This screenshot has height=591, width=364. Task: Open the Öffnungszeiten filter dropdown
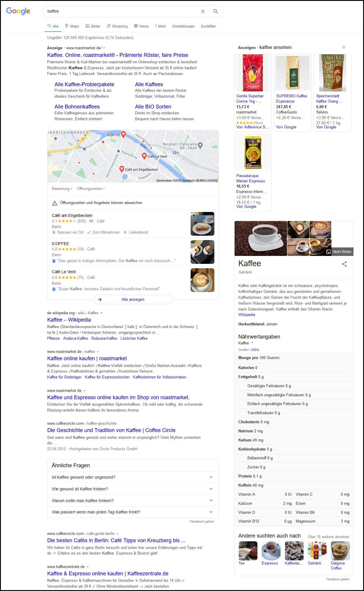coord(91,189)
